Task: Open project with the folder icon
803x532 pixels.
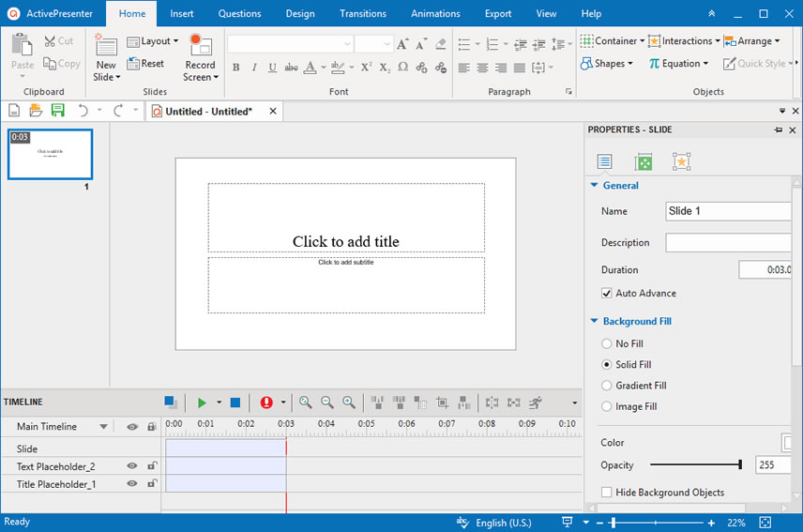Action: (36, 110)
